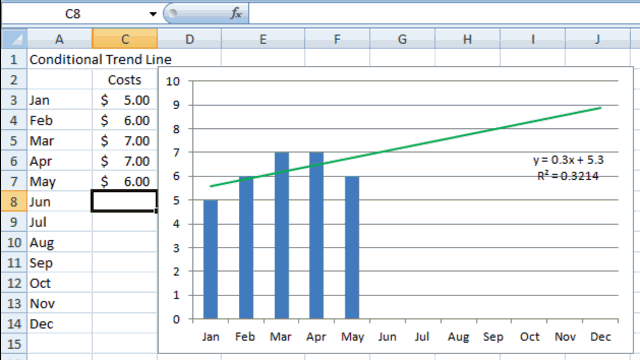Click the 'Oct' cell in column A

point(60,283)
